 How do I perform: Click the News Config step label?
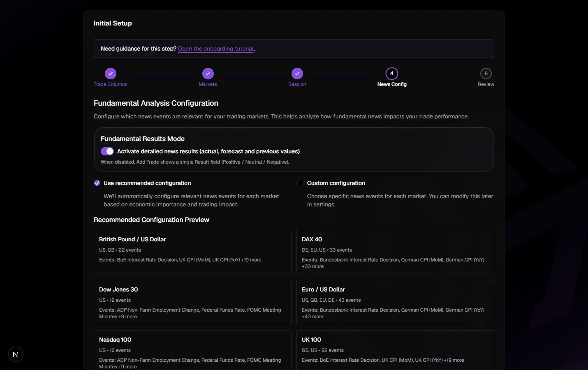(392, 84)
